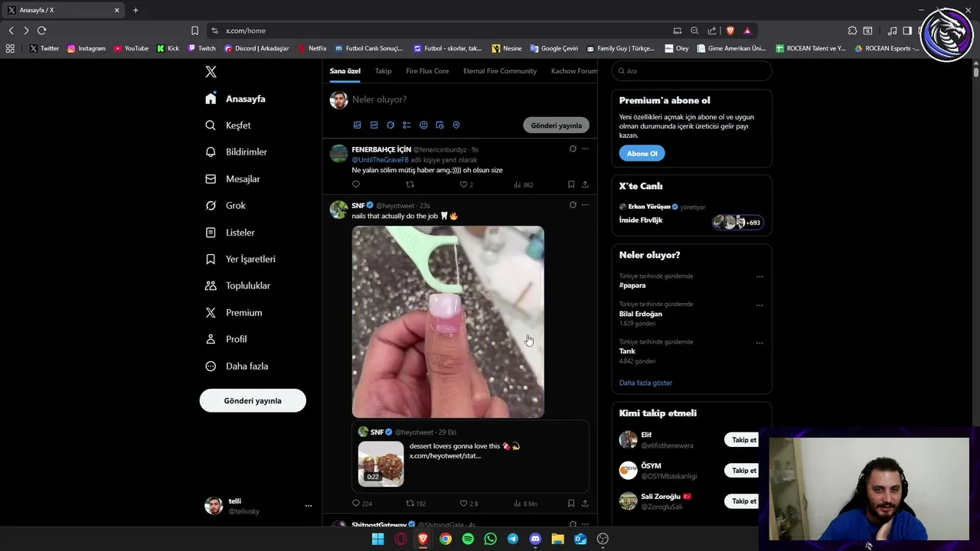Open Grok explain on SNF post
The image size is (980, 551).
click(573, 205)
